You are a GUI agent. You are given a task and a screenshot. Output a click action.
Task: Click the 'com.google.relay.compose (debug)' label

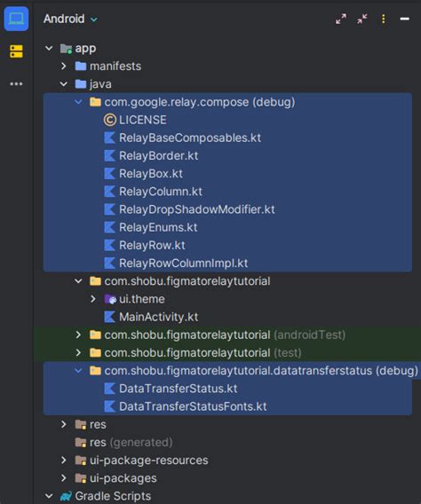(x=200, y=102)
